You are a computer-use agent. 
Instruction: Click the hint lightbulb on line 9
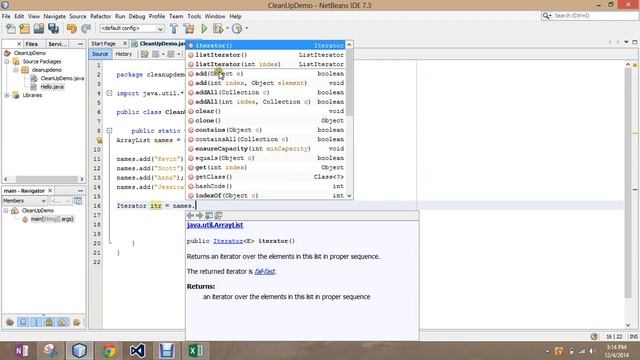click(99, 140)
